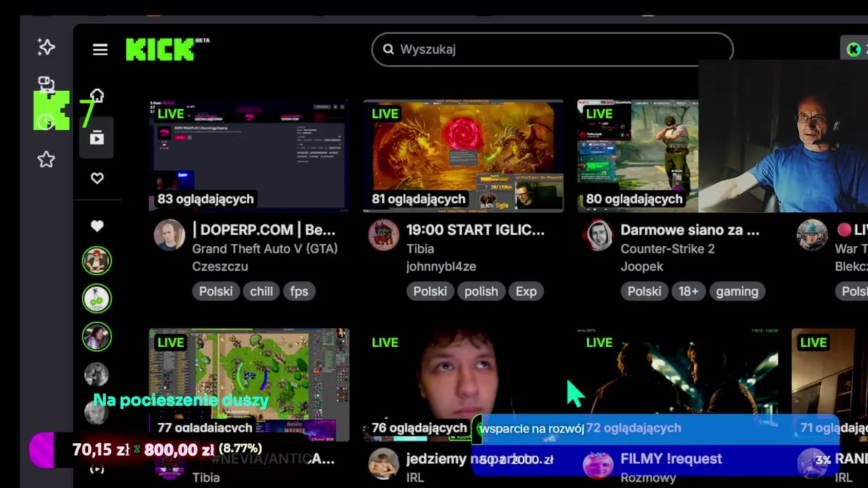Click the sparkle AI icon in browser sidebar
868x488 pixels.
tap(46, 47)
